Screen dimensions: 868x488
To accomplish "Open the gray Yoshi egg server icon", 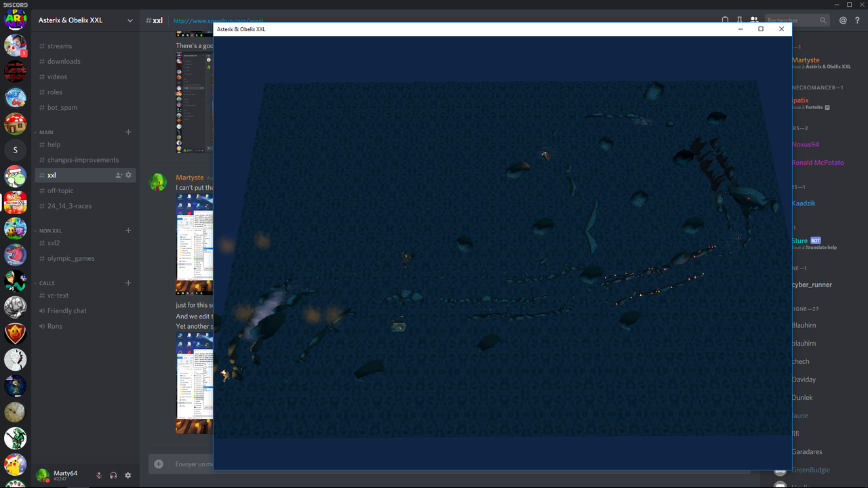I will pyautogui.click(x=15, y=307).
